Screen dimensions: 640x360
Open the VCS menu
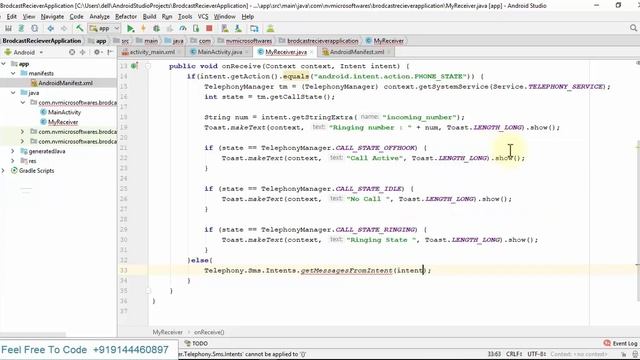(203, 17)
